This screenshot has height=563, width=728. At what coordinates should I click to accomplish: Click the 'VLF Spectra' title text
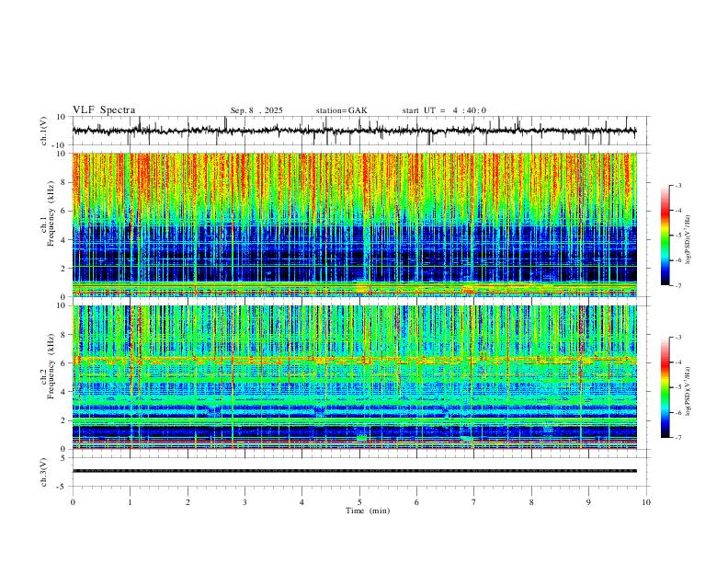point(104,110)
